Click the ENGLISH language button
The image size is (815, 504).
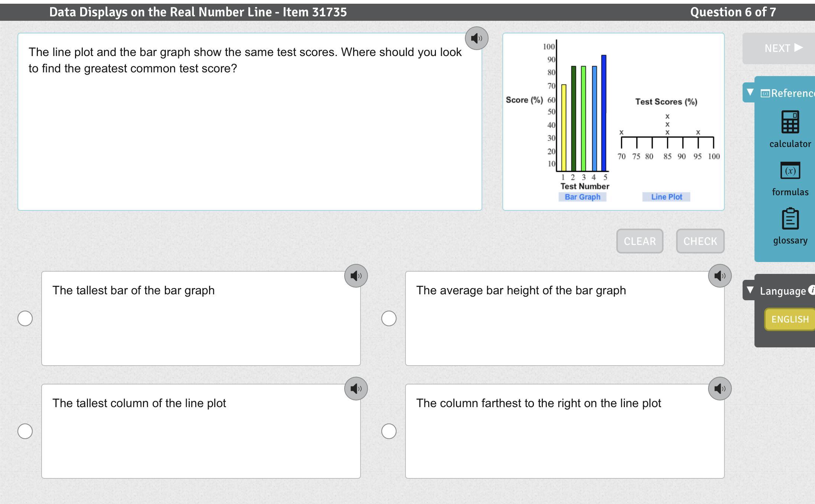pos(790,319)
